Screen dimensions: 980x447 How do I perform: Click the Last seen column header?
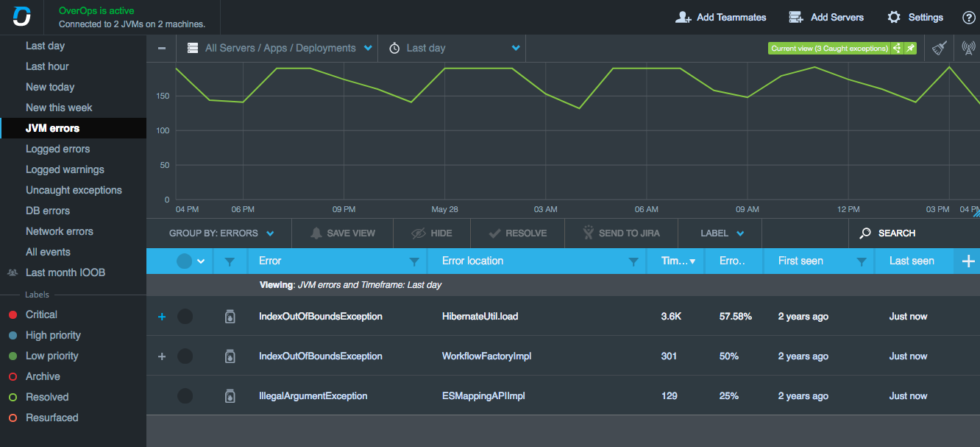click(x=912, y=261)
